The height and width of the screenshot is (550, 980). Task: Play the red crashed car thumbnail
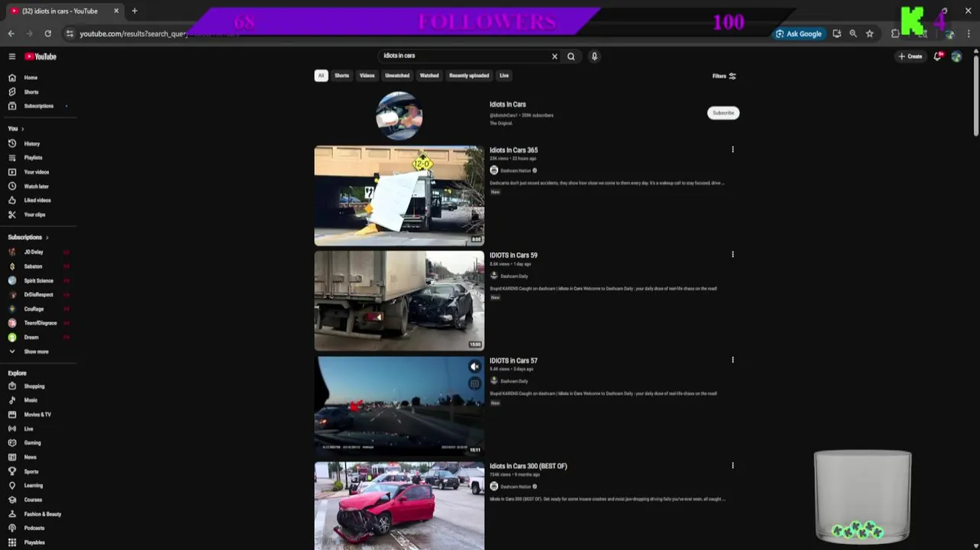click(x=399, y=506)
